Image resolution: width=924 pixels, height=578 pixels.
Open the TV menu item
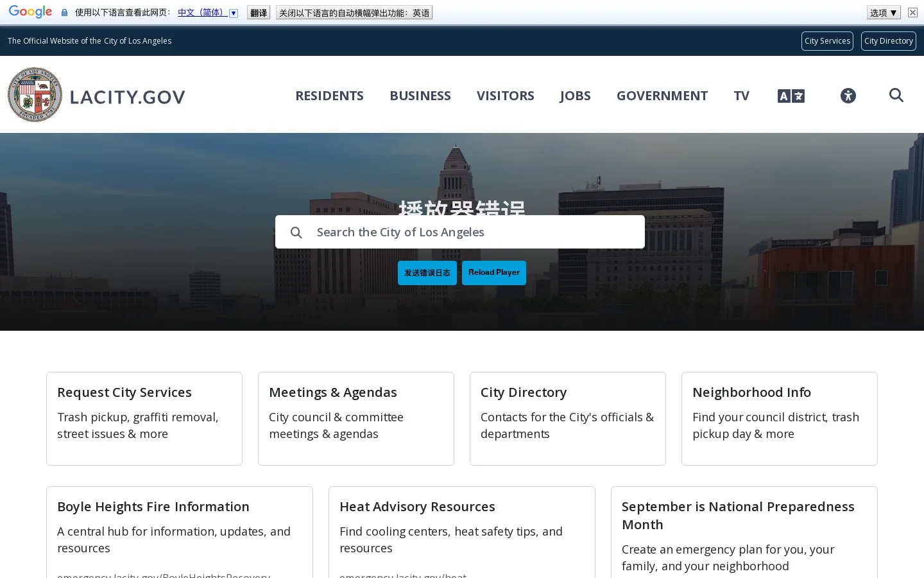pos(742,96)
